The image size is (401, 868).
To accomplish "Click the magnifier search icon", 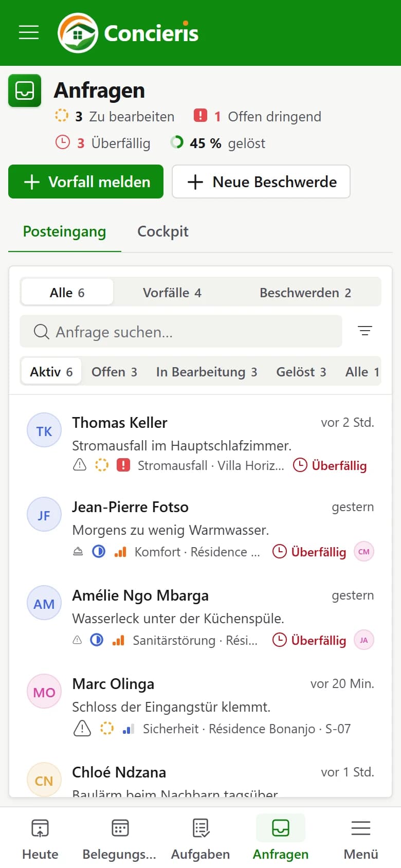I will click(x=41, y=332).
